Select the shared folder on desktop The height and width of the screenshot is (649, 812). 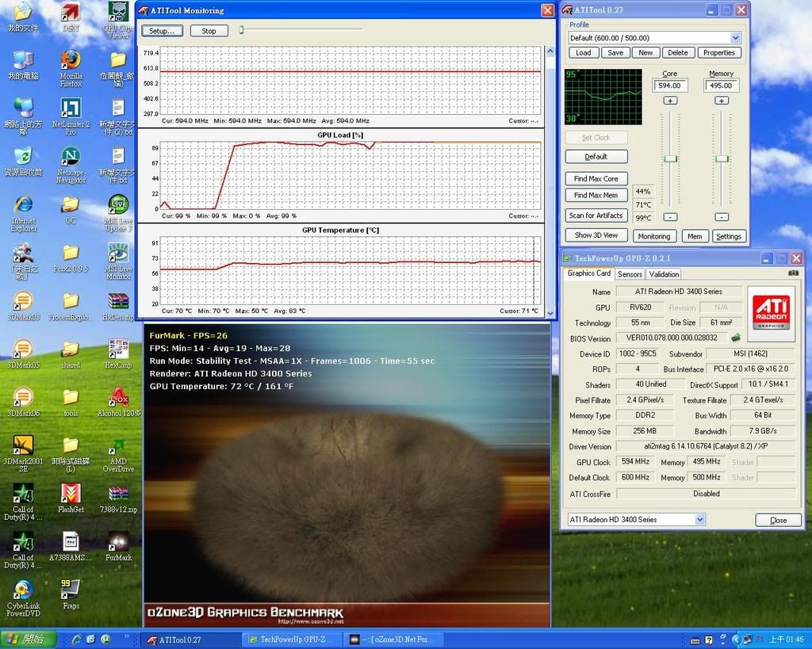coord(71,353)
